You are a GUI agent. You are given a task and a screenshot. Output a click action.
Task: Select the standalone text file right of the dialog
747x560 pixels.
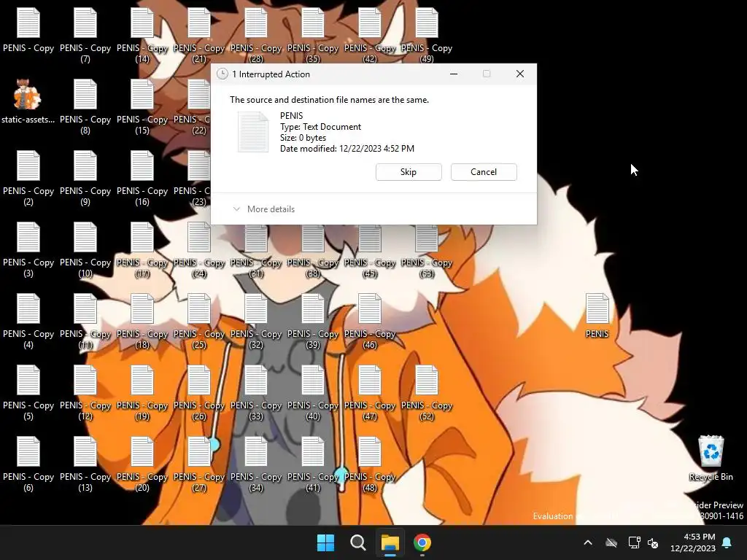tap(597, 308)
